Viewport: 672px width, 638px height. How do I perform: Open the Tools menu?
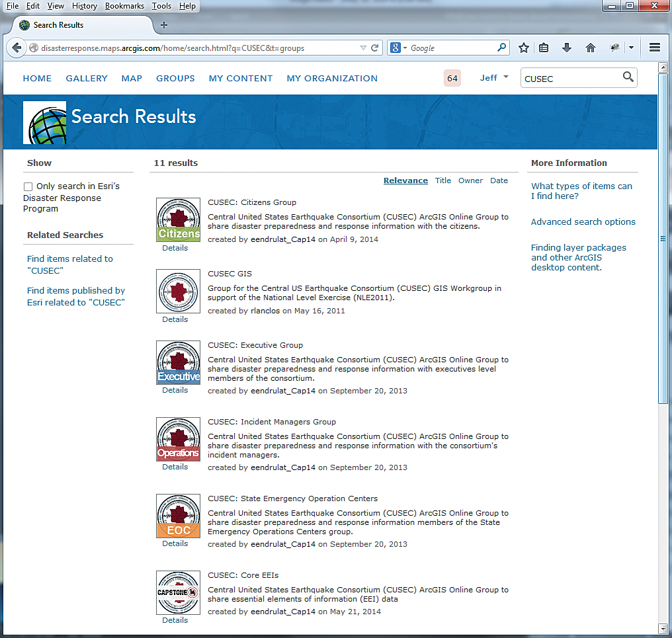click(x=161, y=6)
